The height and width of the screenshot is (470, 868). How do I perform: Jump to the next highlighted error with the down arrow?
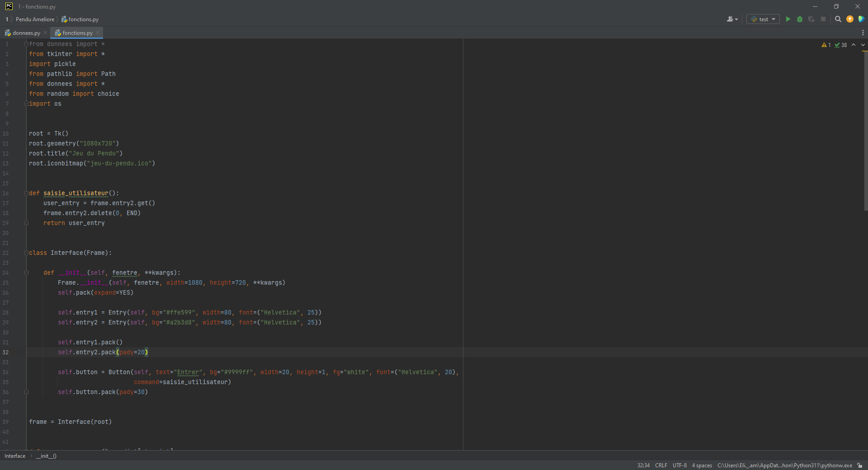(x=863, y=45)
